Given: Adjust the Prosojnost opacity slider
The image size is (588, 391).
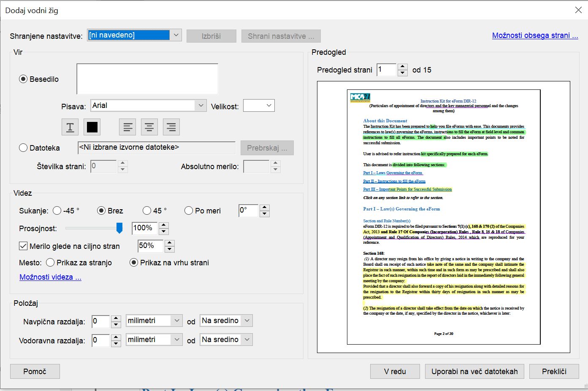Looking at the screenshot, I should 119,228.
